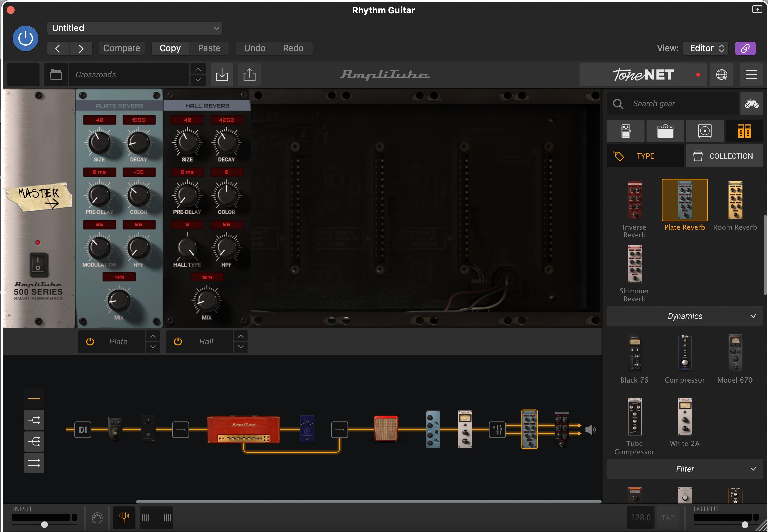
Task: Select the Tube Compressor gear
Action: [x=634, y=417]
